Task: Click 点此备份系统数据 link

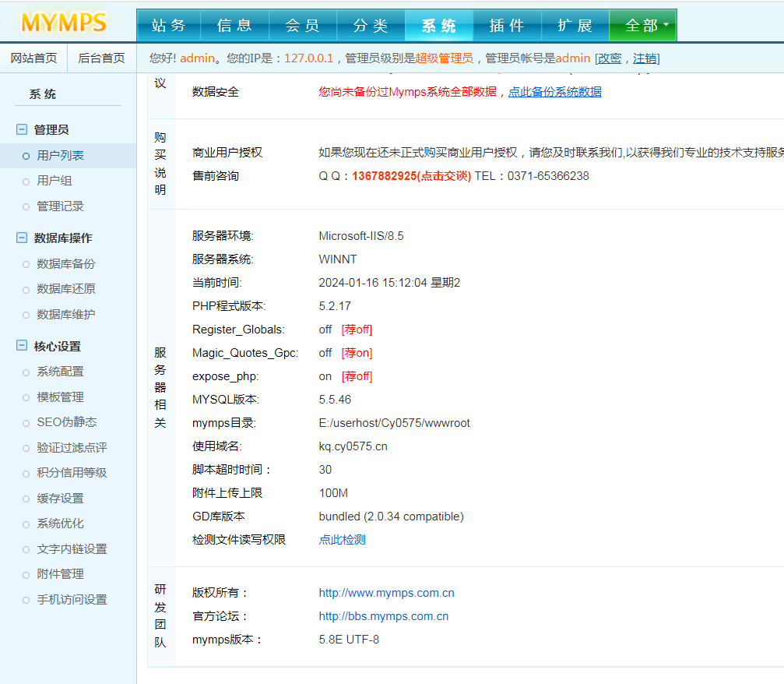Action: (x=555, y=92)
